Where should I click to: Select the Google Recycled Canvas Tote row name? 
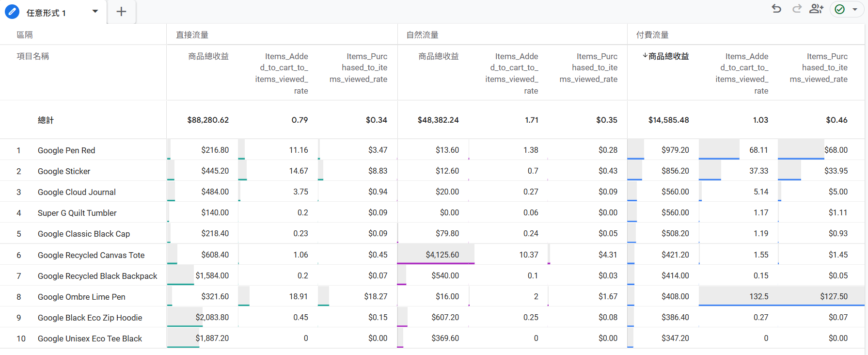(x=91, y=255)
